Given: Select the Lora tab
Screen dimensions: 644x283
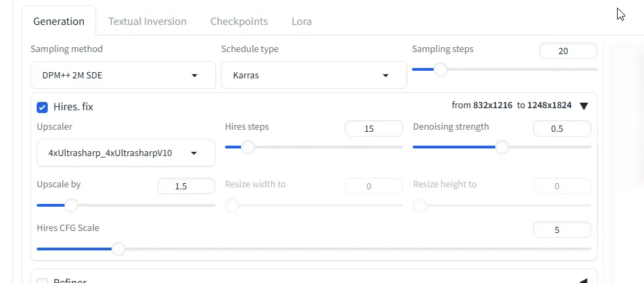Looking at the screenshot, I should [301, 22].
